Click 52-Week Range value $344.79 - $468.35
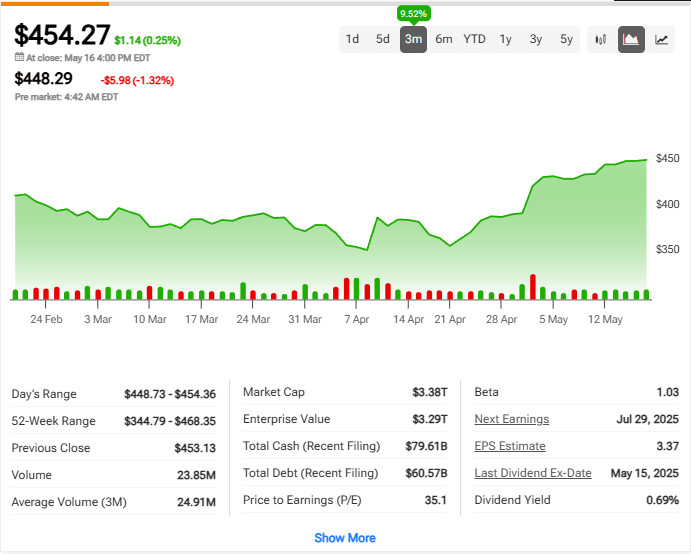 [x=170, y=421]
